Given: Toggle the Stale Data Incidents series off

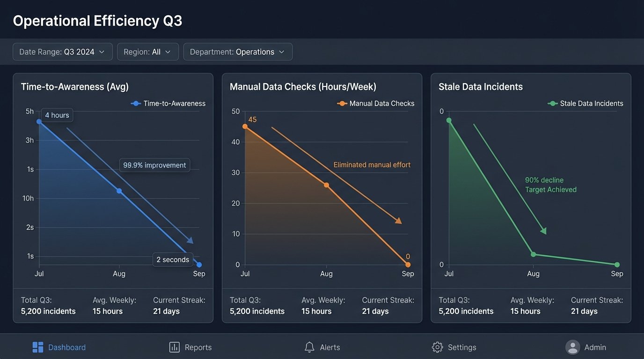Looking at the screenshot, I should pos(585,103).
